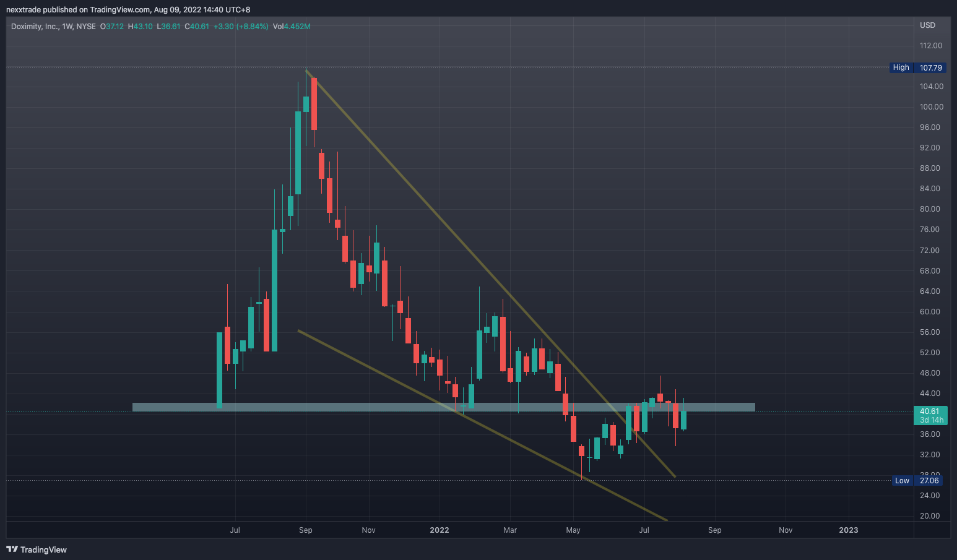Click the change value +3.30 (+8.84%)
This screenshot has width=957, height=560.
241,27
